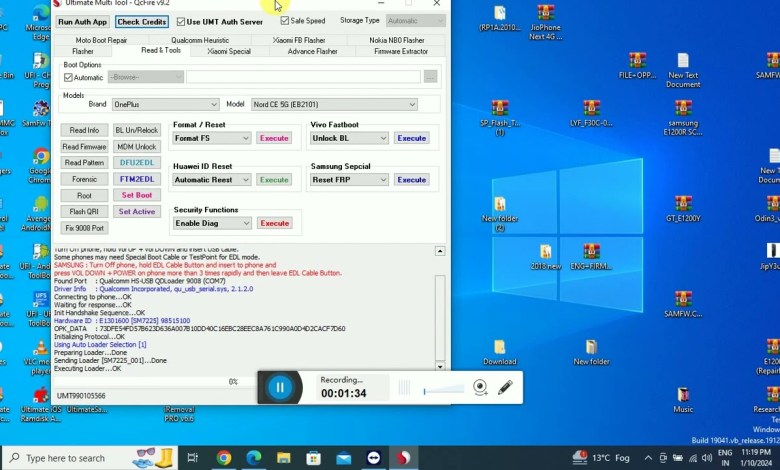Click the recorder webcam icon
Image resolution: width=780 pixels, height=470 pixels.
(x=480, y=387)
